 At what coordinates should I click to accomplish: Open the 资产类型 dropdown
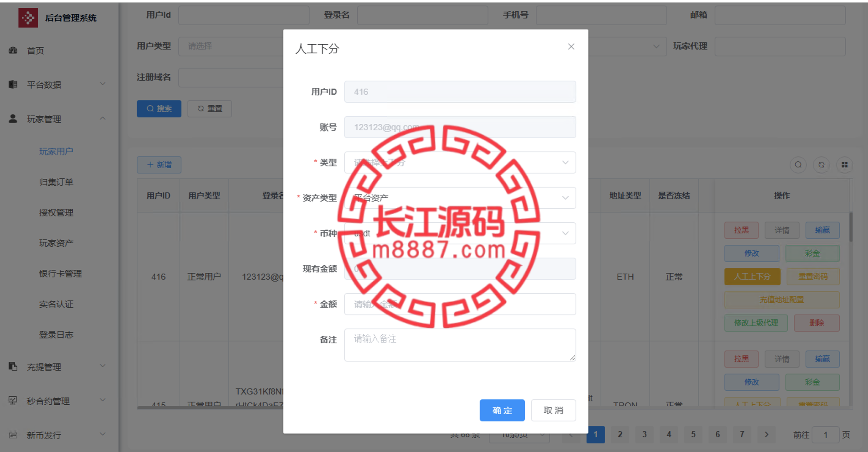coord(460,198)
